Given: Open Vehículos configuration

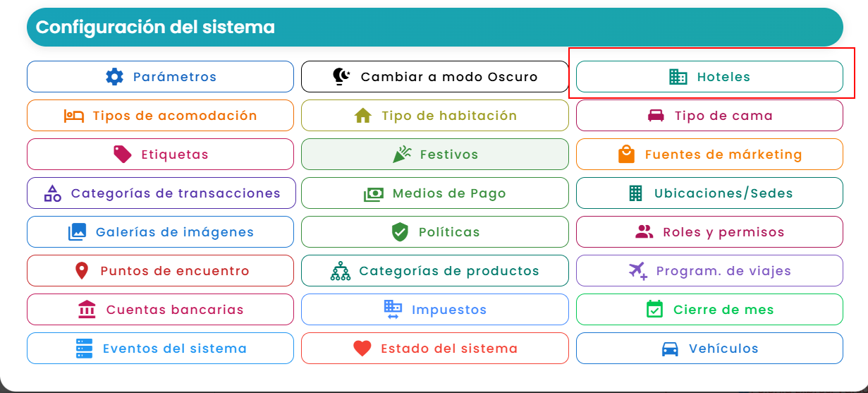Looking at the screenshot, I should pos(709,349).
